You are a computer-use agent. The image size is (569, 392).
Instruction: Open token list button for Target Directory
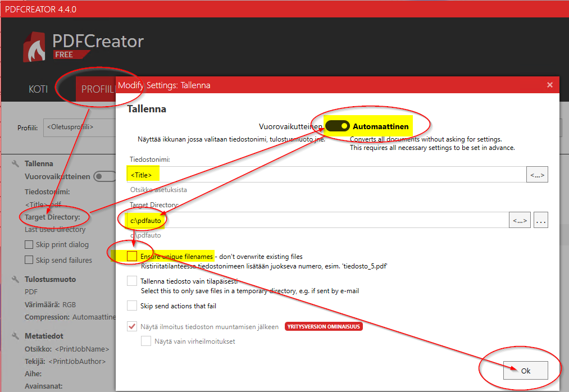pos(520,220)
